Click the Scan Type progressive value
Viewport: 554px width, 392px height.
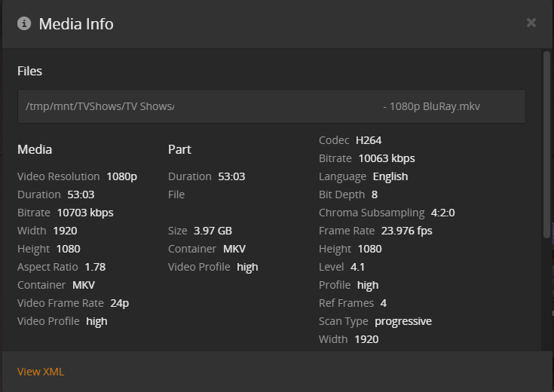click(x=403, y=321)
